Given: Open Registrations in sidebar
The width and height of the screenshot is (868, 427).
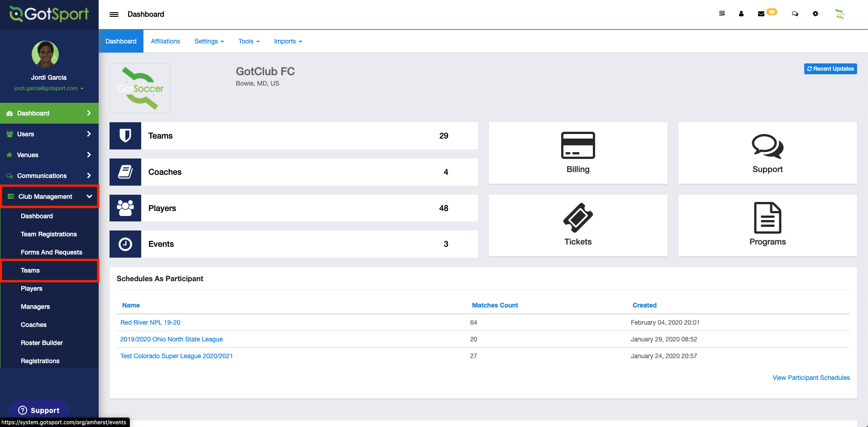Looking at the screenshot, I should coord(40,361).
